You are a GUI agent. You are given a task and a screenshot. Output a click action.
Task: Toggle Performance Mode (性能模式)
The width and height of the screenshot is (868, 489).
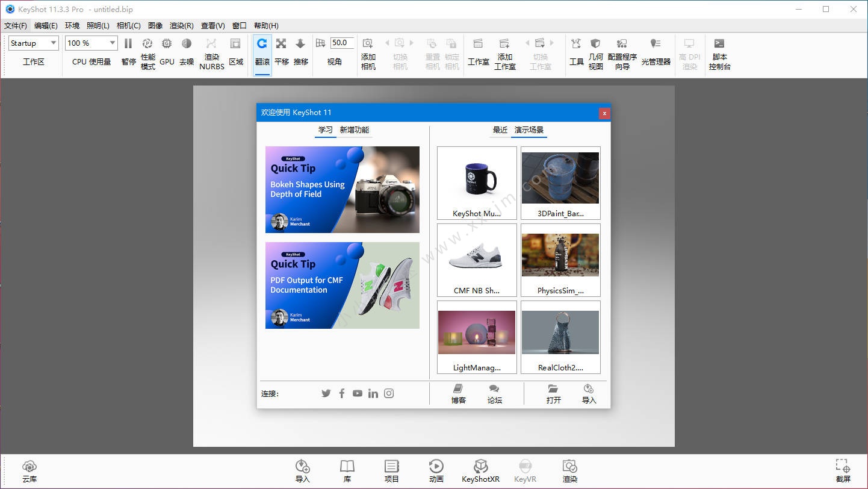point(147,43)
